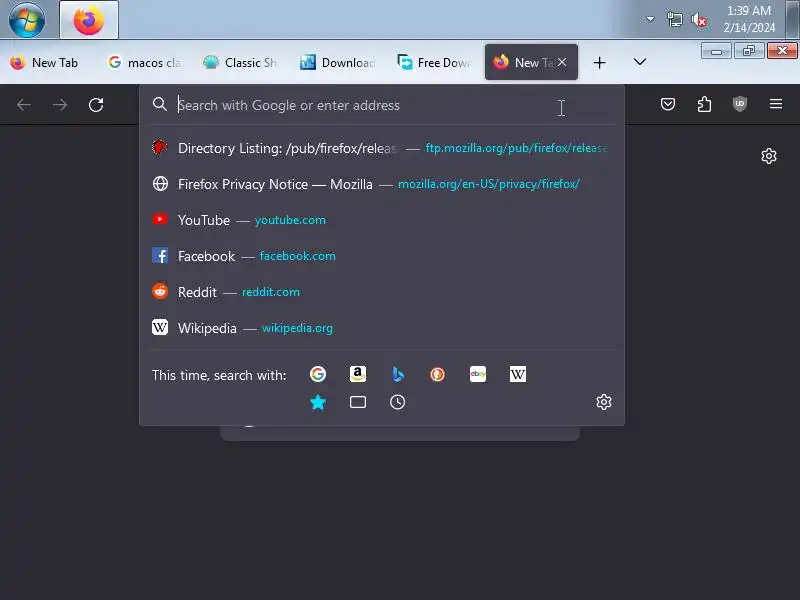Click the magnifier icon in address bar
The image size is (800, 600).
[x=160, y=105]
